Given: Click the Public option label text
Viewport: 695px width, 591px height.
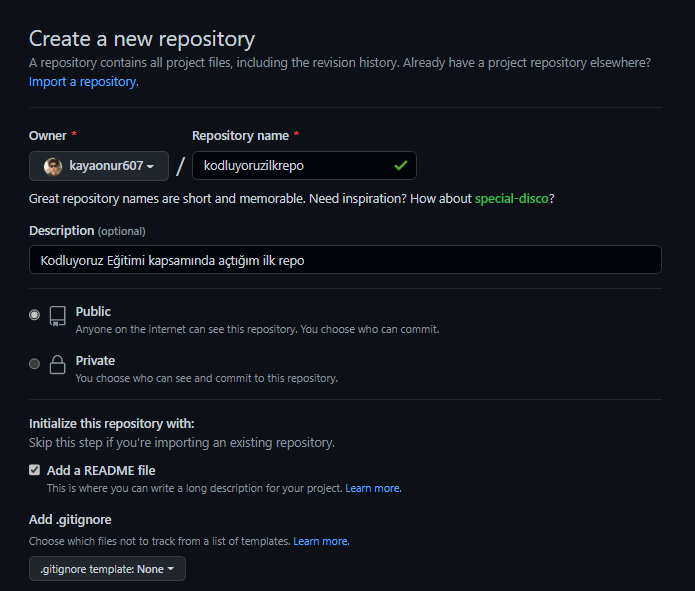Looking at the screenshot, I should (93, 312).
